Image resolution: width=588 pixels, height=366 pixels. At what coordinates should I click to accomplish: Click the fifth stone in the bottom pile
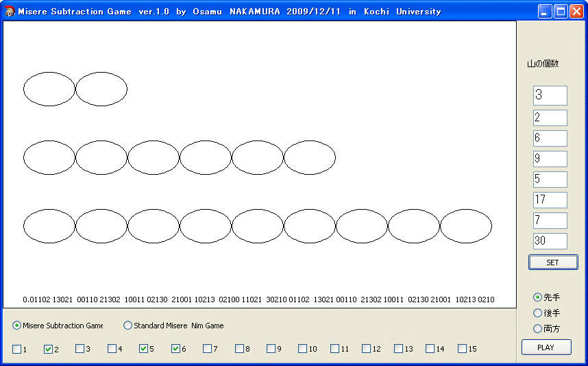(258, 226)
